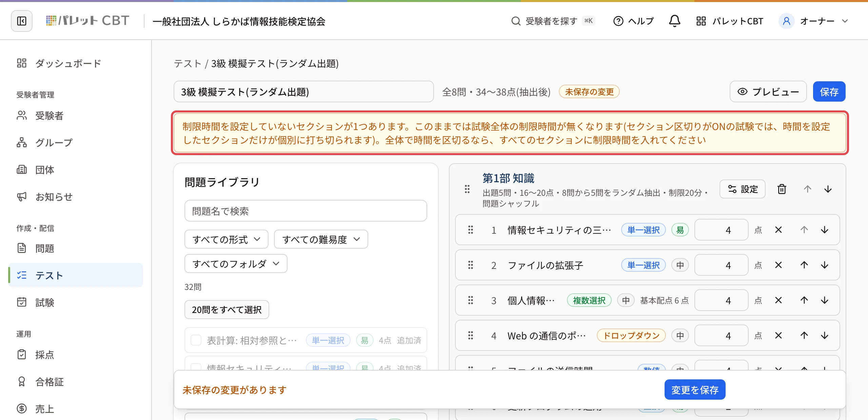The width and height of the screenshot is (868, 420).
Task: Follow the テスト breadcrumb link
Action: click(x=188, y=63)
